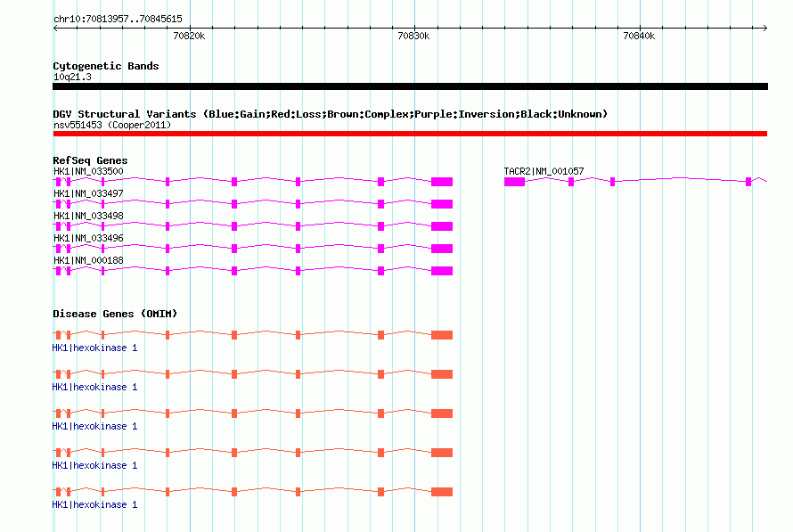Click the 70820k ruler tick label
793x532 pixels.
pos(189,36)
